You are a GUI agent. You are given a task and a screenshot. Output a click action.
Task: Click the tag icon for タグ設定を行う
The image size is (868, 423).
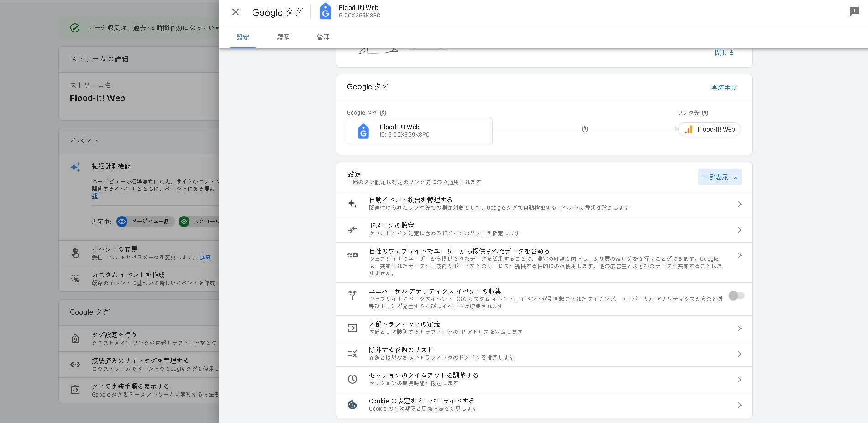pos(75,338)
